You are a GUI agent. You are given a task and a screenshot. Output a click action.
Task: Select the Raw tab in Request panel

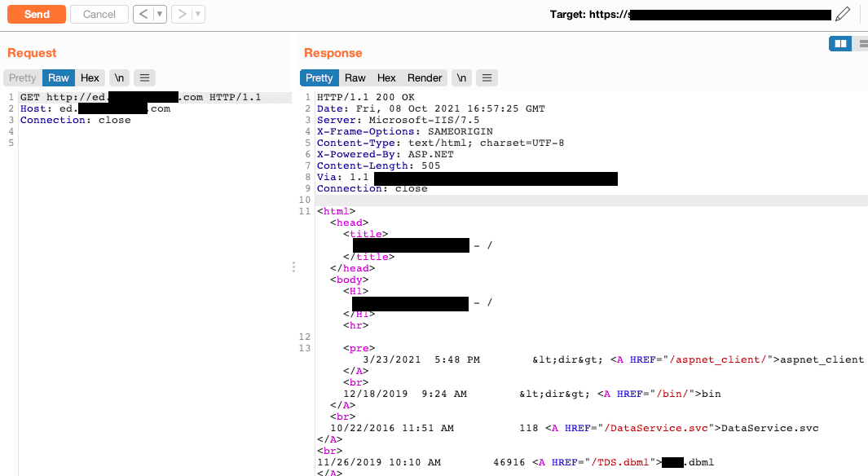click(x=59, y=78)
